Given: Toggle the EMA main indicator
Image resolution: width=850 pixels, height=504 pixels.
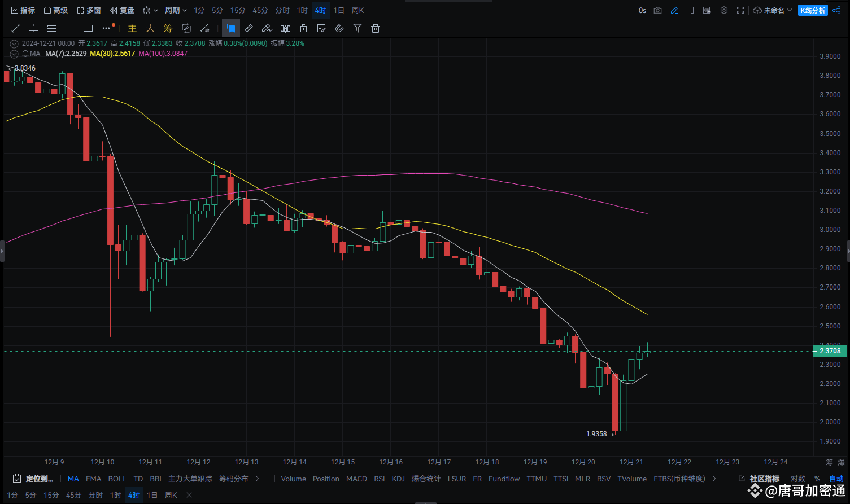Looking at the screenshot, I should pos(94,479).
